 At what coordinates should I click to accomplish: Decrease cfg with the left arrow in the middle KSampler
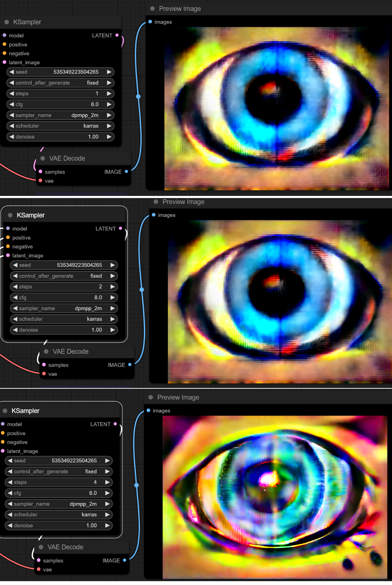[15, 297]
